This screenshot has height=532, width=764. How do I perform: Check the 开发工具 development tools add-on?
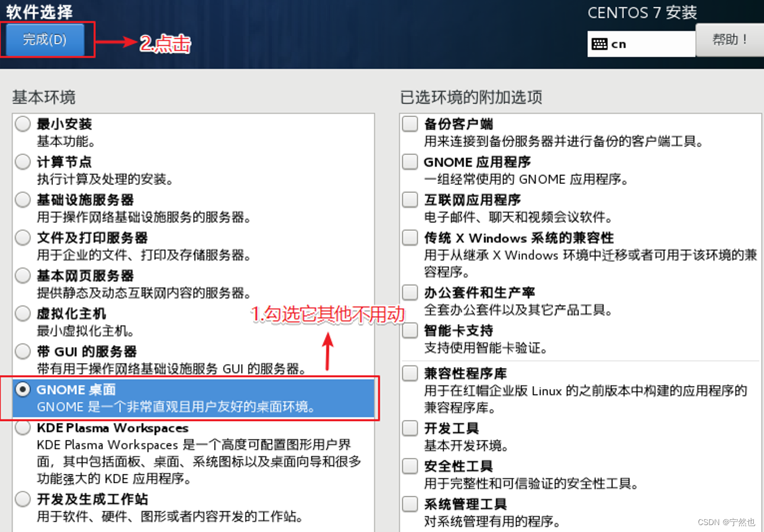[410, 428]
